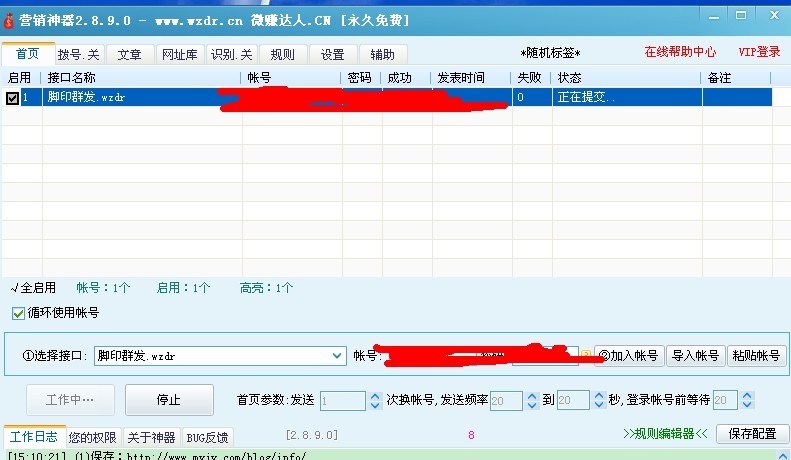
Task: Maximize the 营销神器 window
Action: click(x=741, y=16)
